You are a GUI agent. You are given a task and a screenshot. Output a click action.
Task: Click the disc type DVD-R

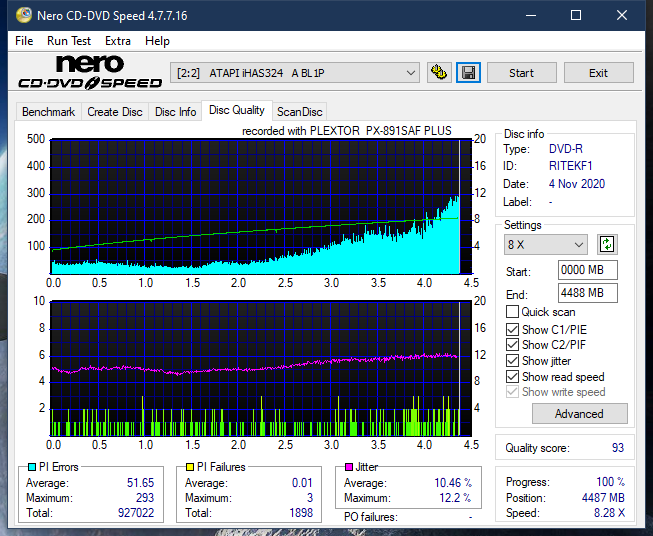(x=566, y=149)
